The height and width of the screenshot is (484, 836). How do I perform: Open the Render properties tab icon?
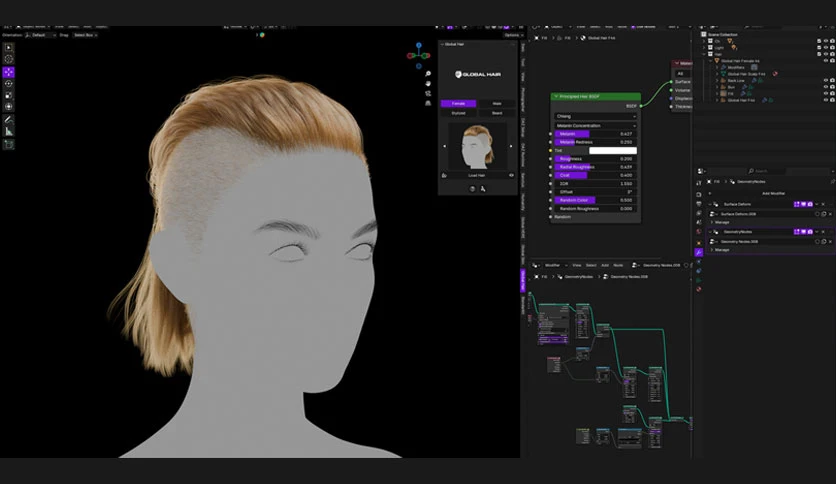click(698, 194)
